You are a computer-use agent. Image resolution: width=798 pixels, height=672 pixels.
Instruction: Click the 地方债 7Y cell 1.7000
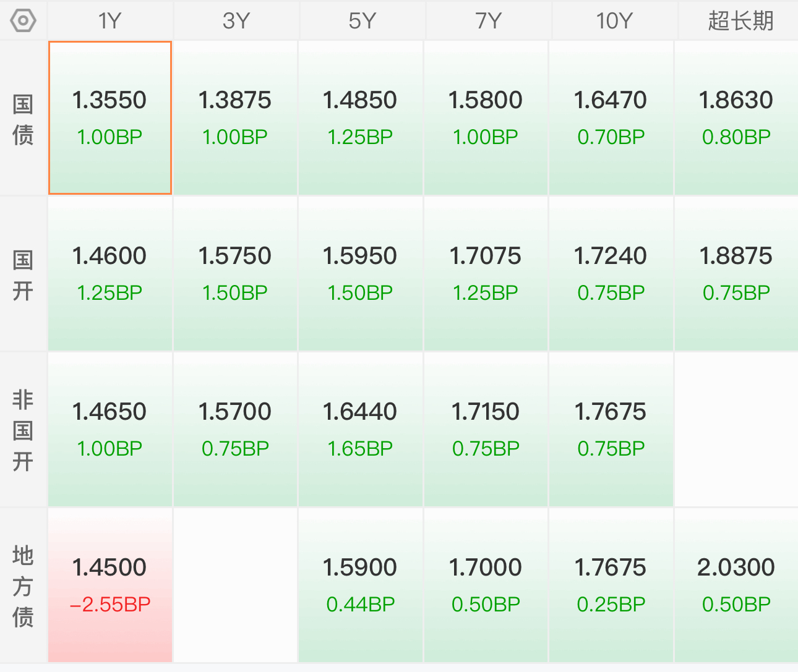[x=486, y=585]
